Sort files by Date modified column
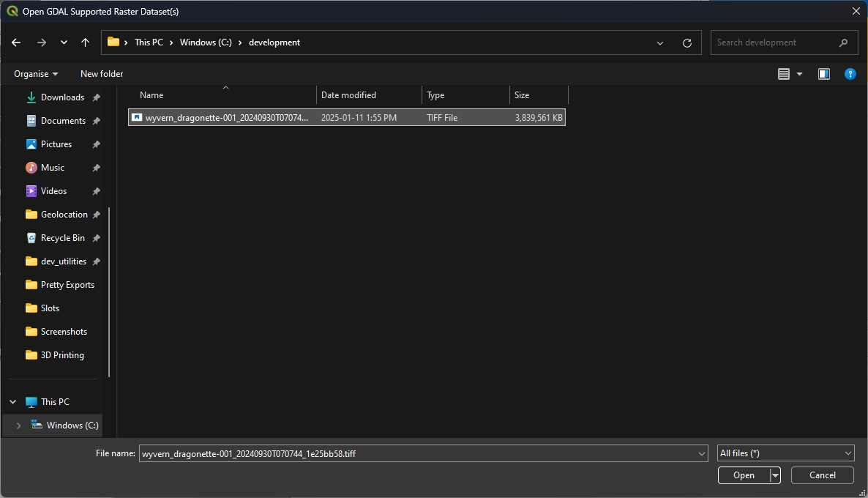This screenshot has height=498, width=868. (x=348, y=95)
